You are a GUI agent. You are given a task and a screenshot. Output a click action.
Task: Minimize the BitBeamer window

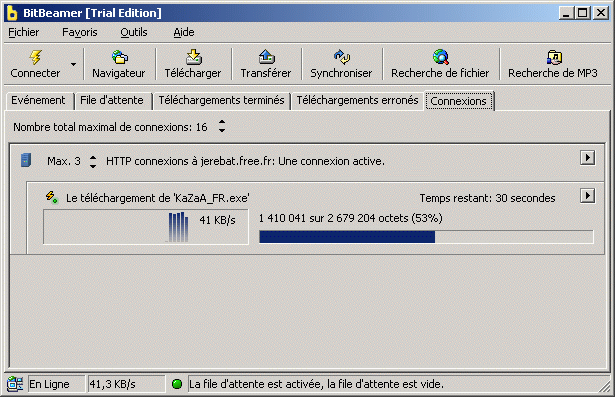[x=566, y=13]
